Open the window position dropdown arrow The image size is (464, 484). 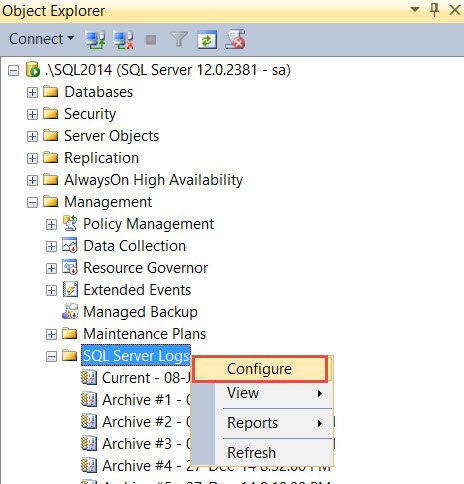click(x=415, y=9)
